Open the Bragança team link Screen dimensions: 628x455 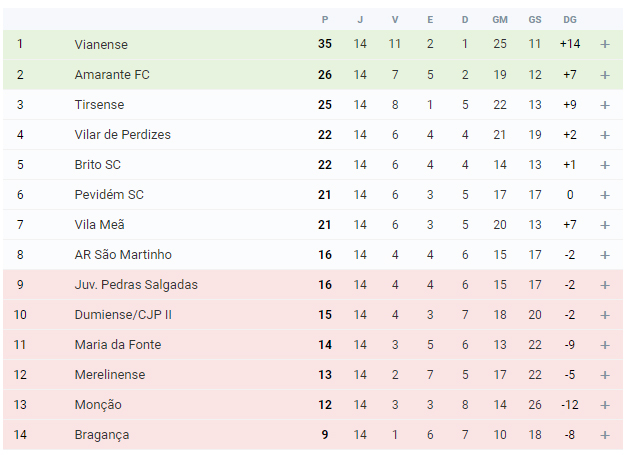point(102,435)
